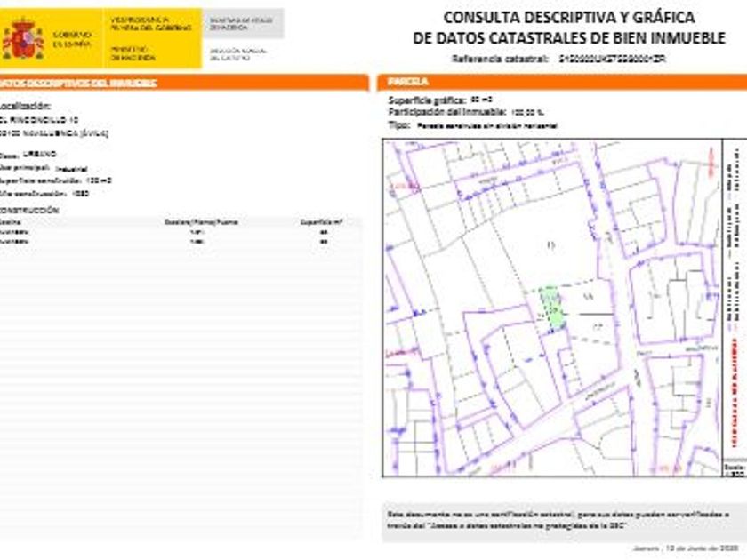
Task: Click the NAVALUENGA (ÁVILA) municipality line
Action: click(54, 133)
